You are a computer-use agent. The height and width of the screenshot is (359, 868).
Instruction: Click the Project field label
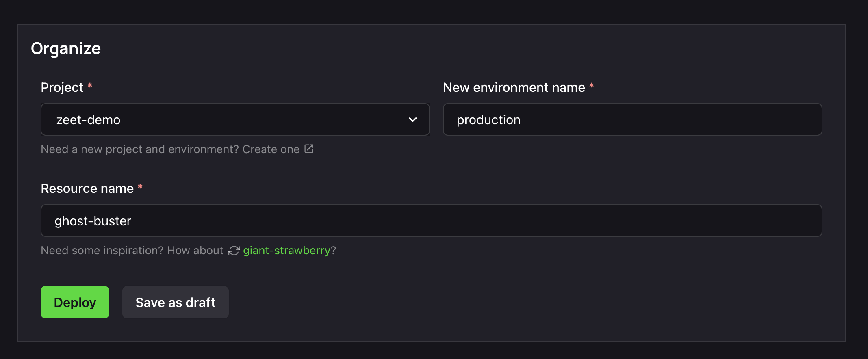(62, 87)
